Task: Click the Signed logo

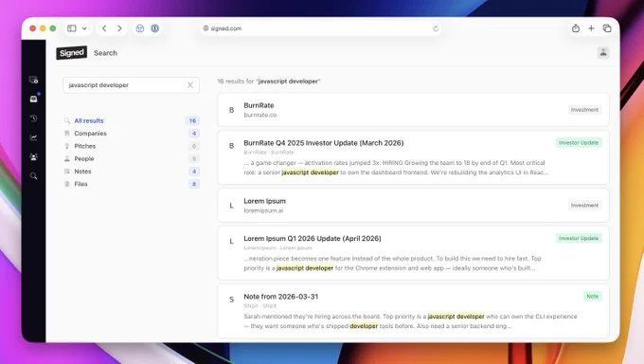Action: pyautogui.click(x=71, y=53)
